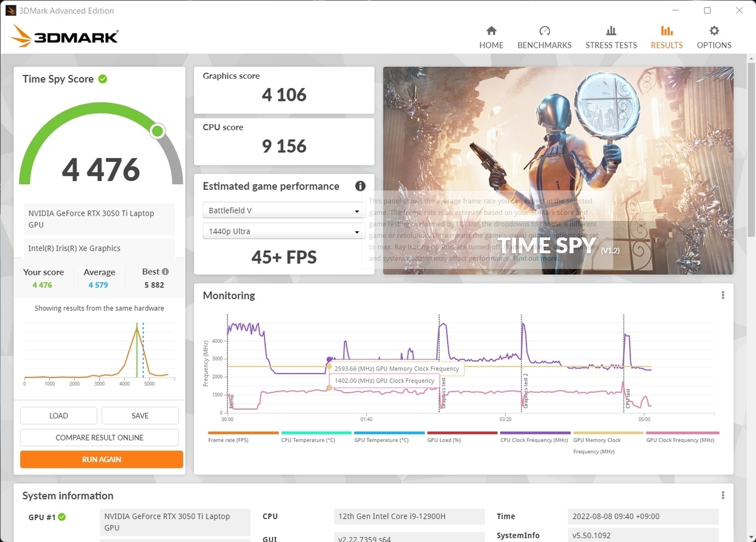756x542 pixels.
Task: Click the Average score value 4 579
Action: click(x=98, y=285)
